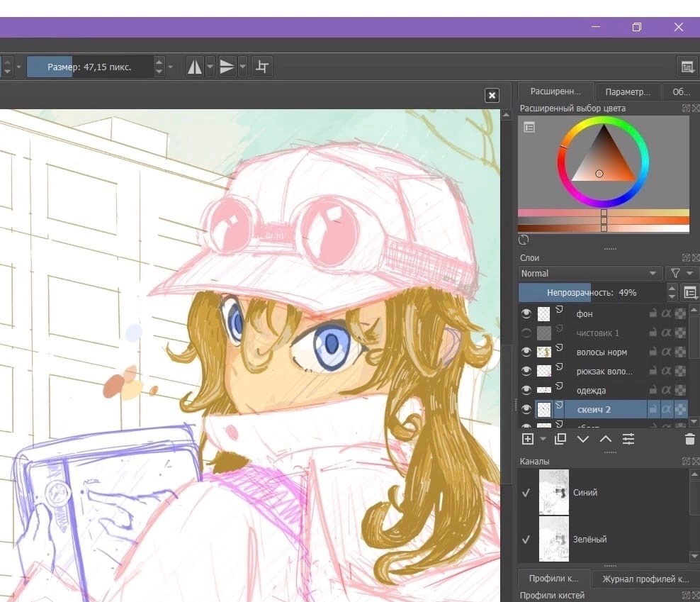
Task: Select the одежда layer
Action: coord(591,391)
